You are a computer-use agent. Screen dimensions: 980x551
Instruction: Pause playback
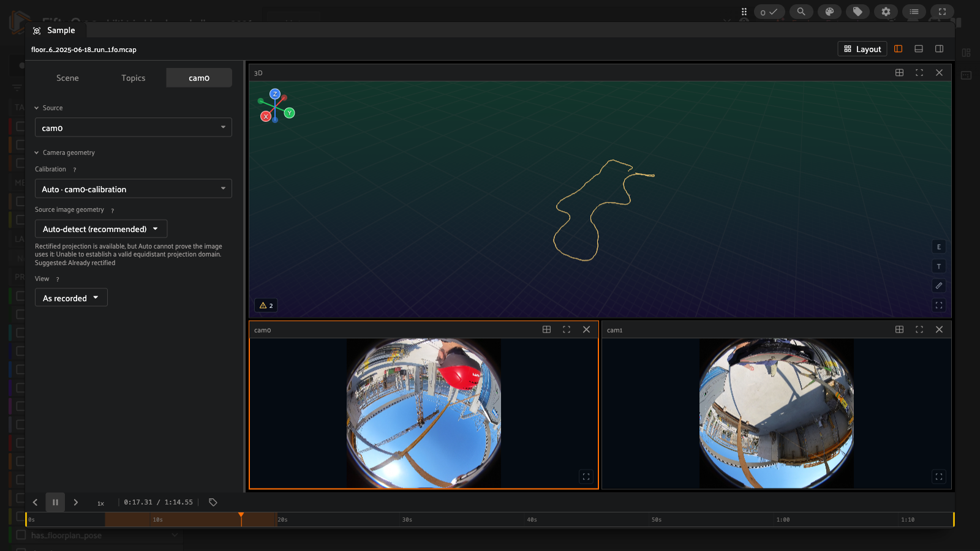(x=55, y=502)
